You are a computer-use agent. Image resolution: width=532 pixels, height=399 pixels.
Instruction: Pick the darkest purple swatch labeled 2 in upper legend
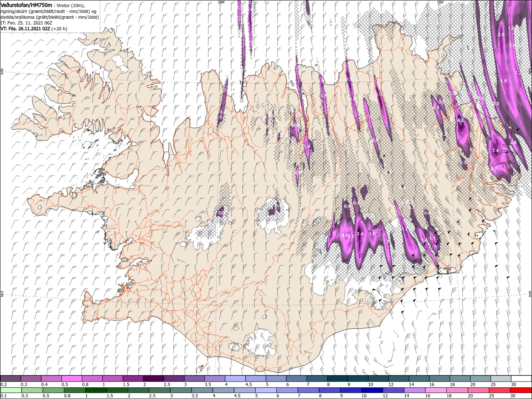[153, 379]
